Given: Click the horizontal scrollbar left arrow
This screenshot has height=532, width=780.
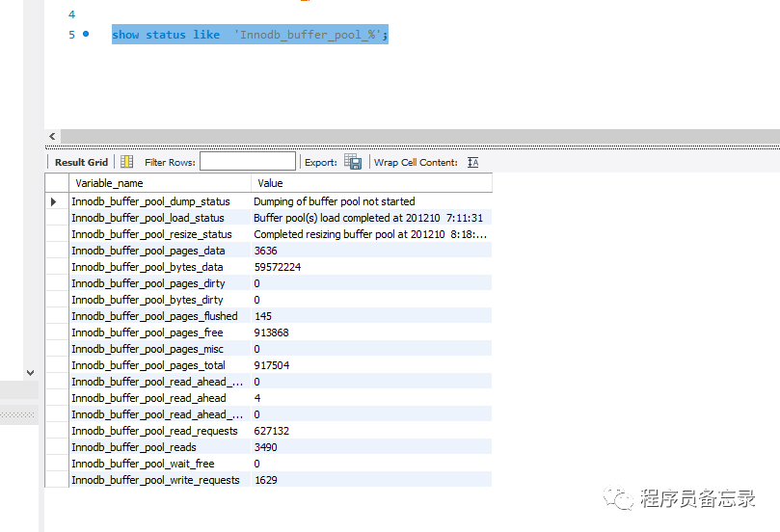Looking at the screenshot, I should pyautogui.click(x=52, y=136).
